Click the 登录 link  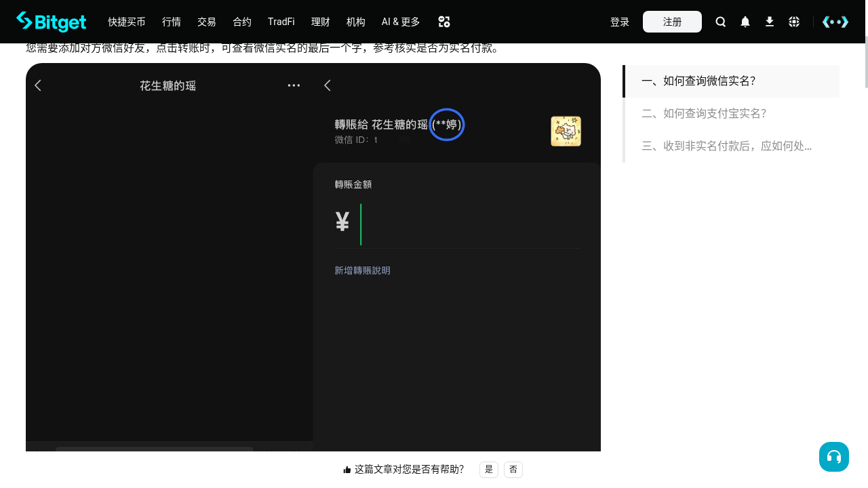pyautogui.click(x=620, y=22)
